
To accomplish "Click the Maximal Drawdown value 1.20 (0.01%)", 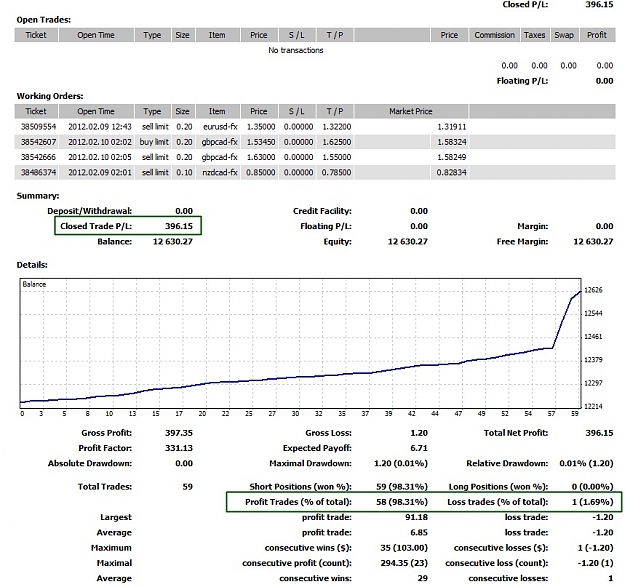I will tap(401, 463).
